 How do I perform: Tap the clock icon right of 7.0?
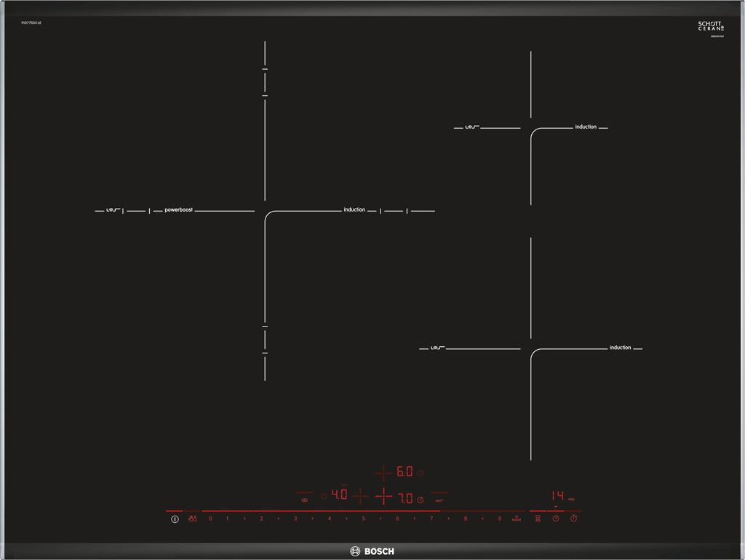click(x=421, y=500)
